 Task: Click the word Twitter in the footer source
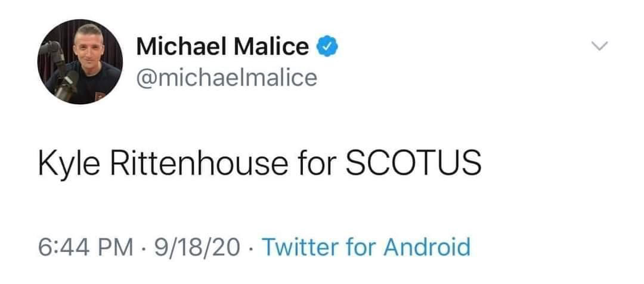point(301,247)
